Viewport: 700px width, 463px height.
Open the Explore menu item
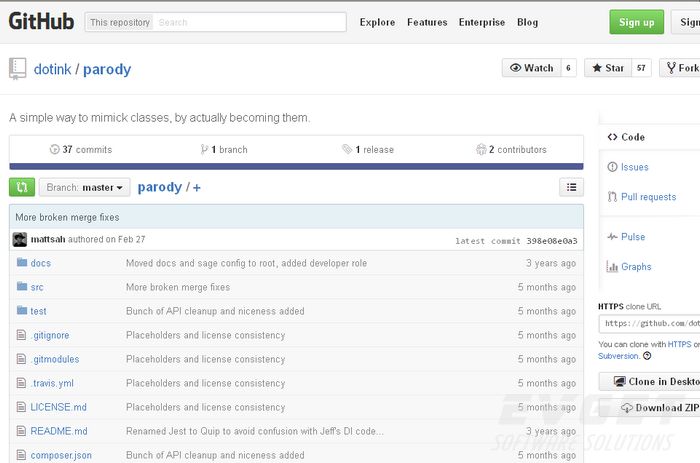click(x=377, y=22)
